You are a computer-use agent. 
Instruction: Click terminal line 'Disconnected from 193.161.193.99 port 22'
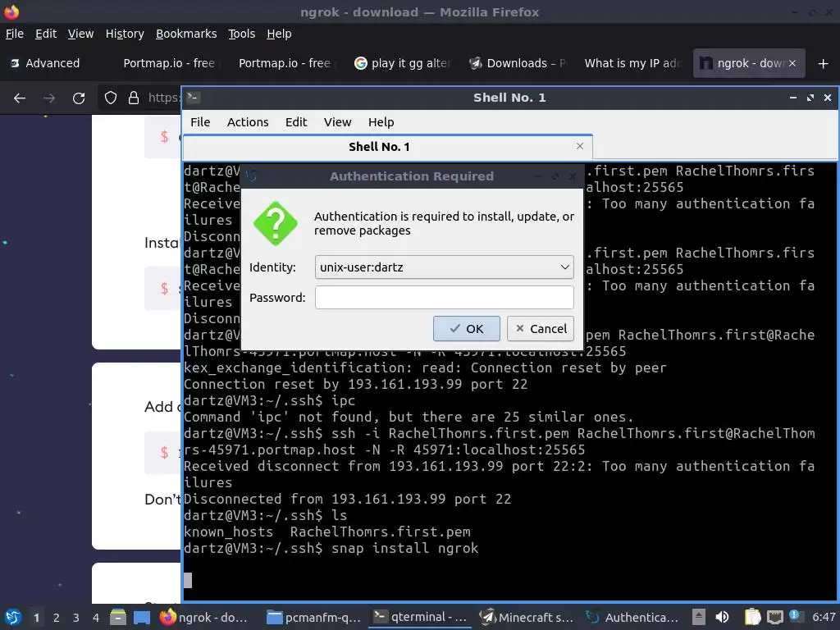tap(348, 499)
